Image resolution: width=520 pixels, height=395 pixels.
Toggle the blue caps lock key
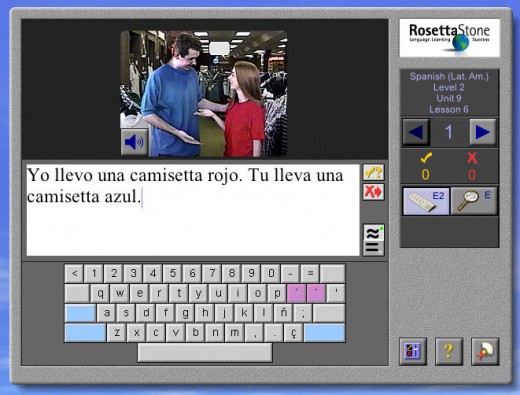click(80, 313)
